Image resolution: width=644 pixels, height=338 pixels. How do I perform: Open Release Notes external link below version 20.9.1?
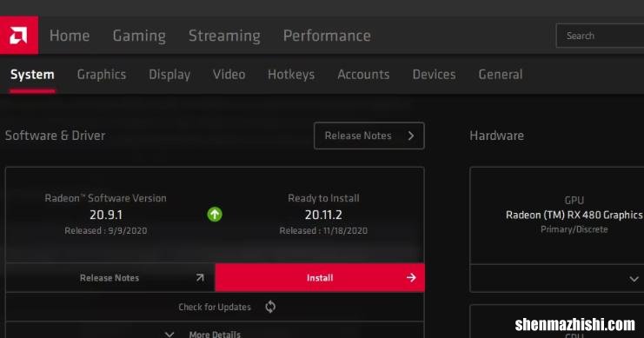click(x=110, y=278)
